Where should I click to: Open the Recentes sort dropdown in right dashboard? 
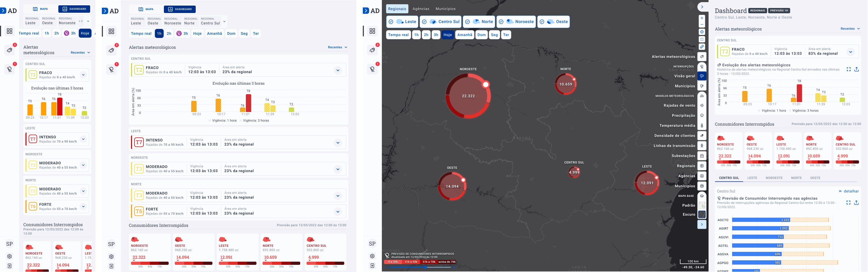(x=850, y=29)
